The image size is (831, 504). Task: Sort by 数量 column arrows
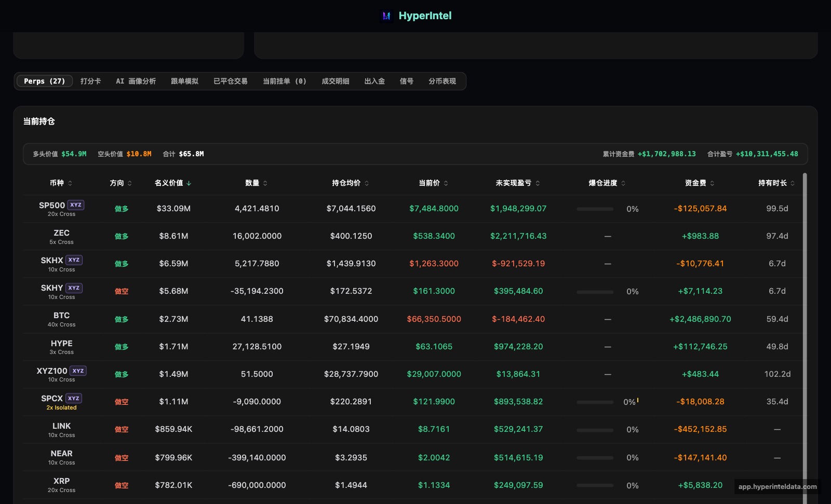point(265,183)
